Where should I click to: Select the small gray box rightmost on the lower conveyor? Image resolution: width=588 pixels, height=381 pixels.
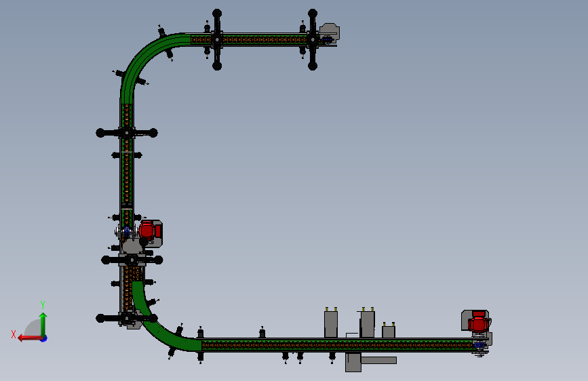[x=389, y=331]
